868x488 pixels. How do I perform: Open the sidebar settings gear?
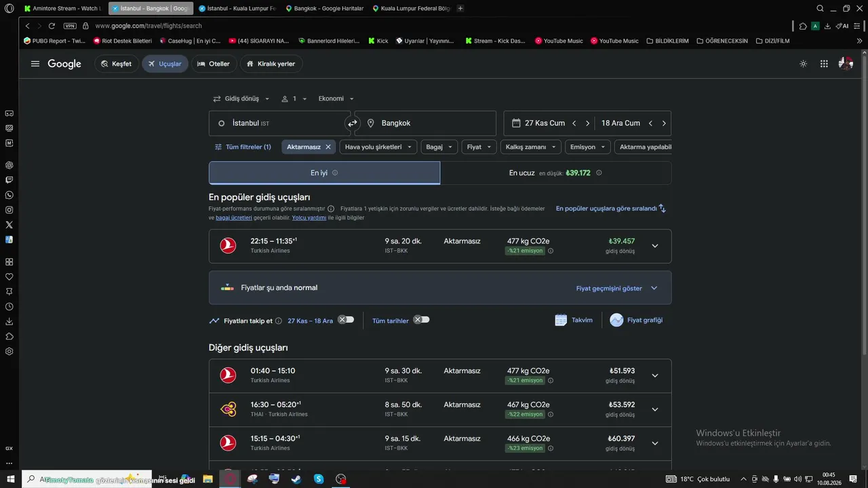pyautogui.click(x=9, y=351)
